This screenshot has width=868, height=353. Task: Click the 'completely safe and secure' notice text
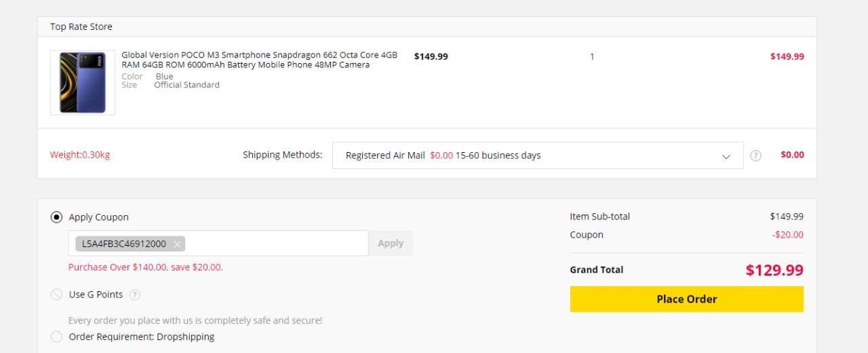[x=195, y=320]
